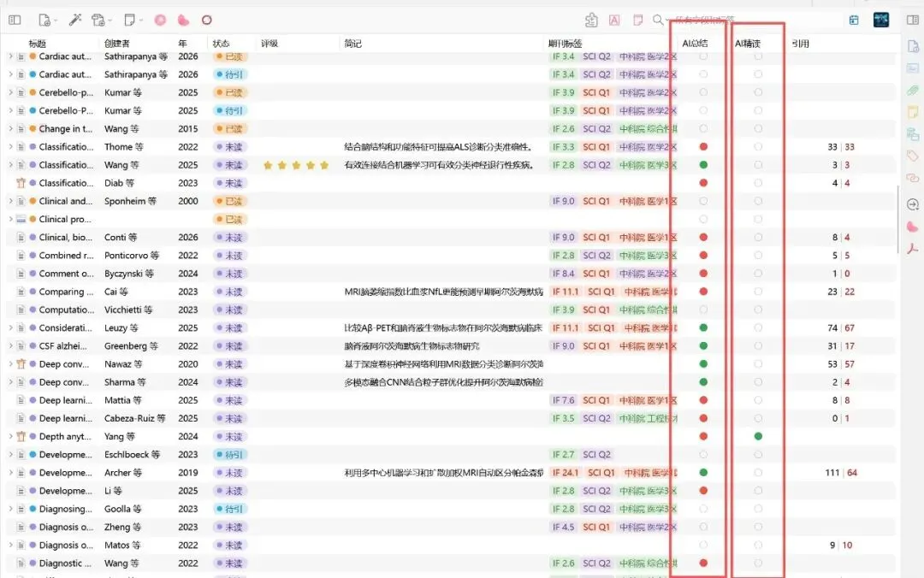Click the dark dragonfly thumbnail icon
The height and width of the screenshot is (578, 924).
881,20
